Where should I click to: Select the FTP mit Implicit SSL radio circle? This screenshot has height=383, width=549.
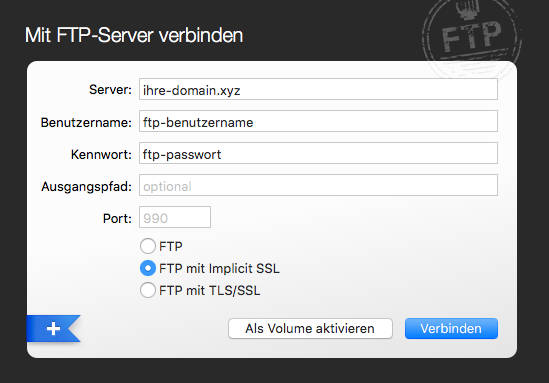tap(148, 268)
